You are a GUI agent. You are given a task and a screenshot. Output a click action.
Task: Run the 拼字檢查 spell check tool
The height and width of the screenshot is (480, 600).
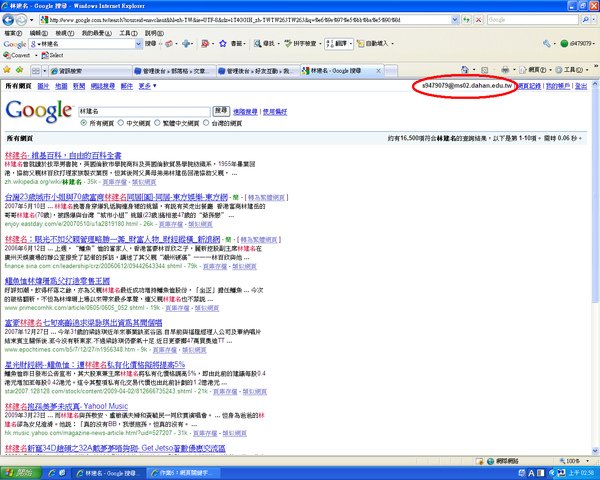[300, 44]
